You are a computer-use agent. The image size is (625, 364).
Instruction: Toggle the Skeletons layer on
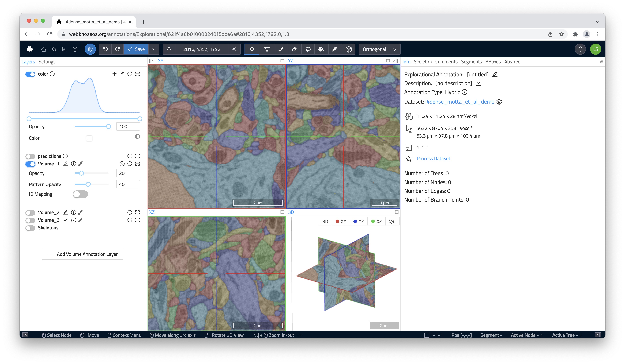30,228
